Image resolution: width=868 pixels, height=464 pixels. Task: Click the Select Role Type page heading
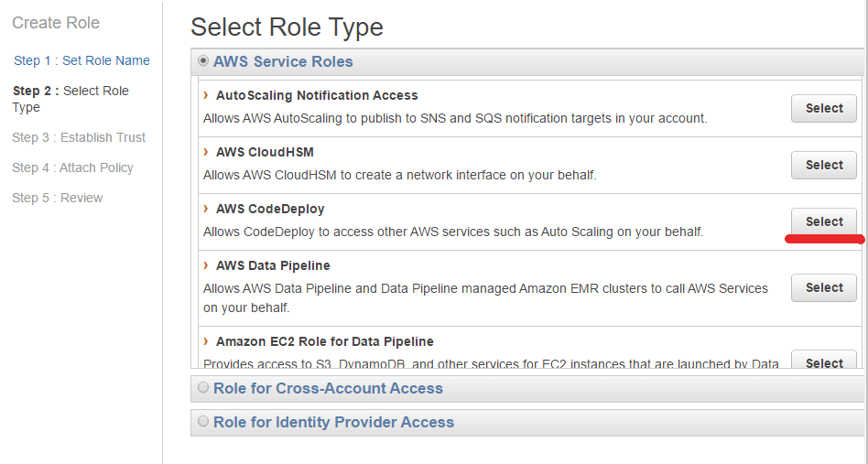[x=287, y=27]
